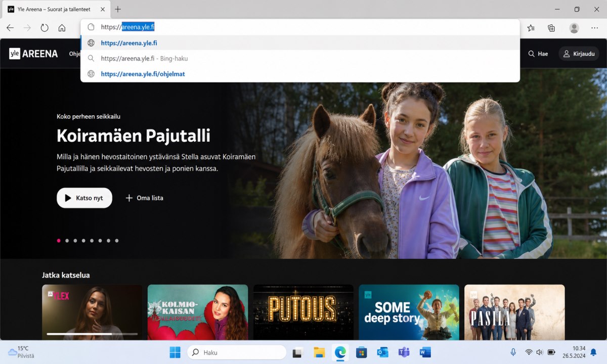Open the Windows Start button
The width and height of the screenshot is (607, 364).
175,352
